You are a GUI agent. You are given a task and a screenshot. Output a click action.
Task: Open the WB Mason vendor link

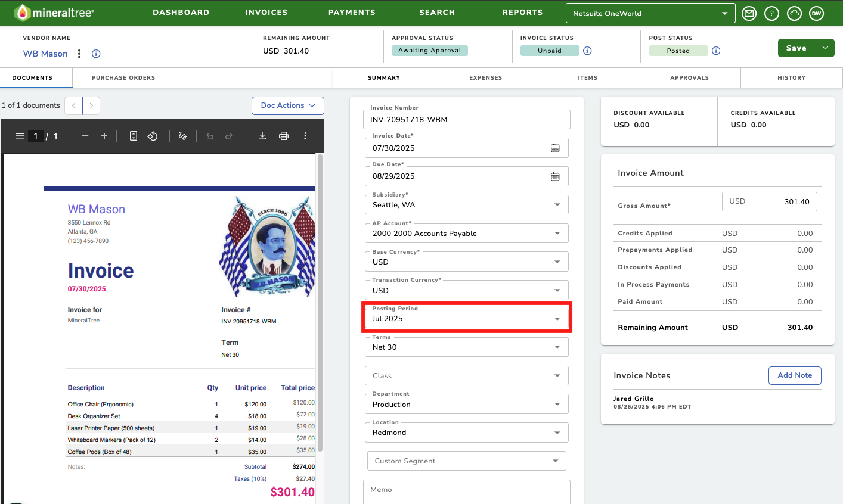(45, 54)
